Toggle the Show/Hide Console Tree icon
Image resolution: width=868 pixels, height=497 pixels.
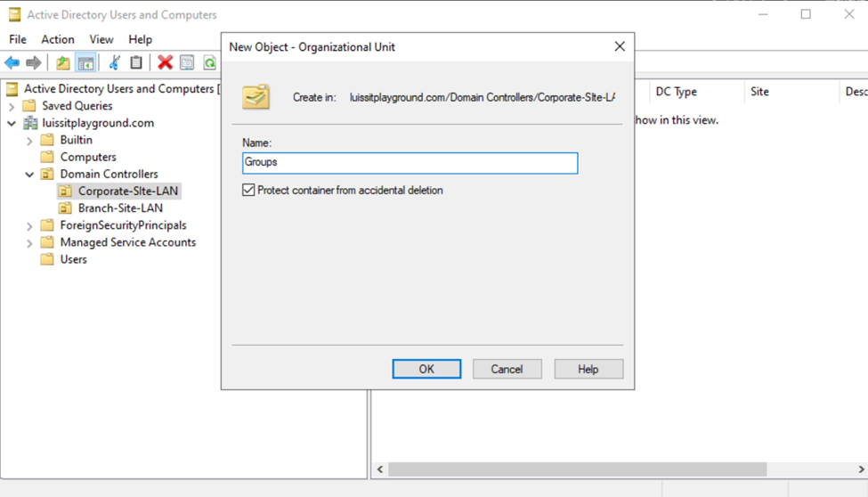tap(85, 62)
